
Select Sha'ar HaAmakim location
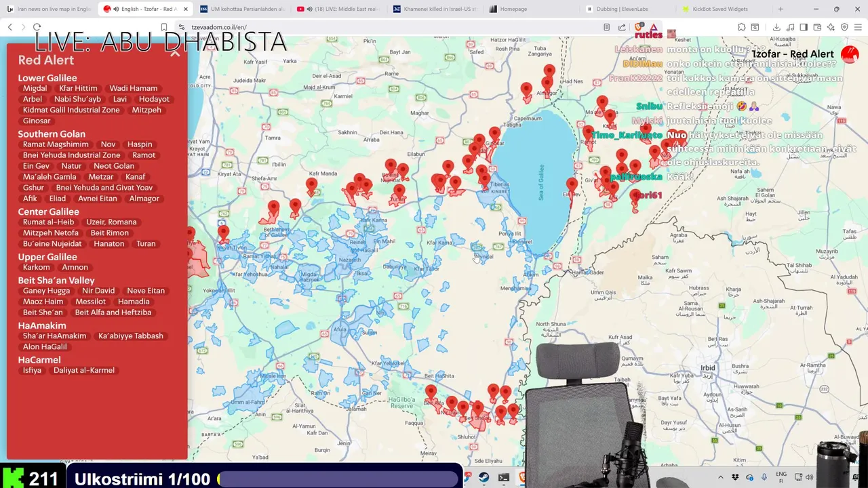[x=54, y=336]
